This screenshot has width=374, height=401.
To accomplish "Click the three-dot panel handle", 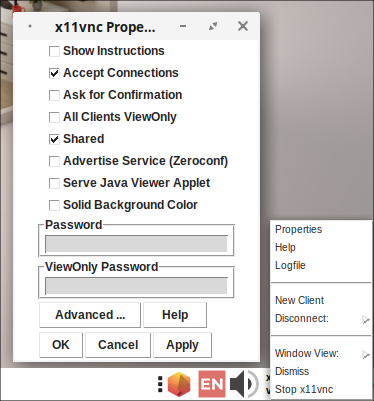I will tap(160, 384).
